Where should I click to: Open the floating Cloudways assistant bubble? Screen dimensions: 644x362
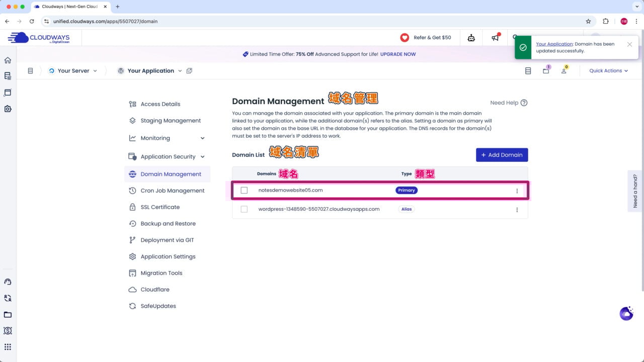(626, 313)
